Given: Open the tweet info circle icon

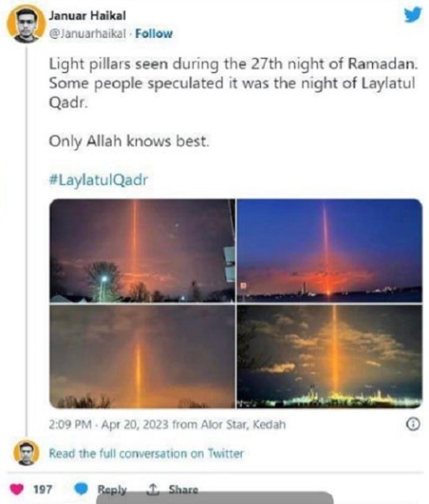Looking at the screenshot, I should point(413,424).
